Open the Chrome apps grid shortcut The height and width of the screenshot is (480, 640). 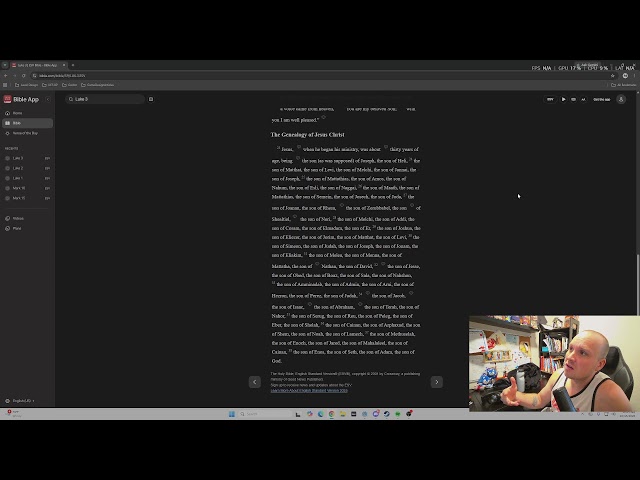click(x=5, y=85)
